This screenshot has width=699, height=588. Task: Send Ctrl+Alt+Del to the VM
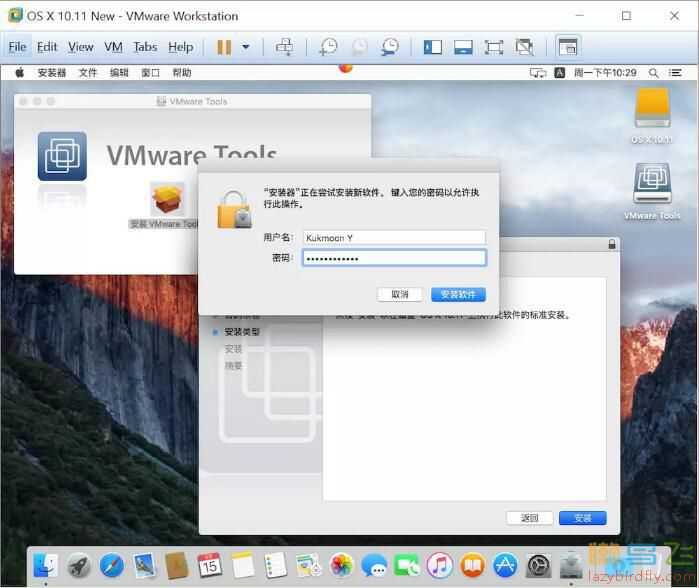[x=284, y=47]
